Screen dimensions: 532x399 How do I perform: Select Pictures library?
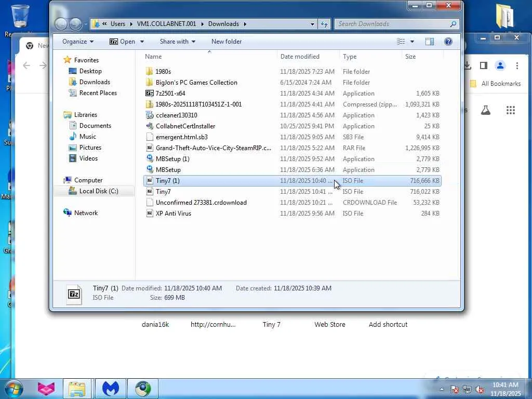pos(90,147)
